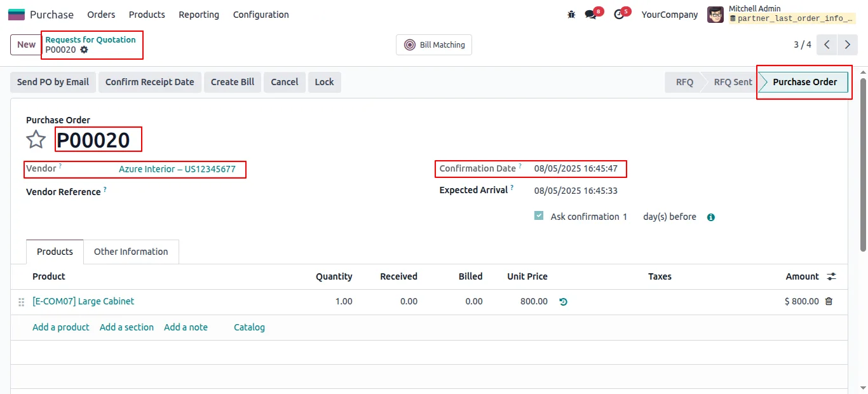The image size is (868, 394).
Task: Open the debug bug icon menu
Action: (571, 15)
